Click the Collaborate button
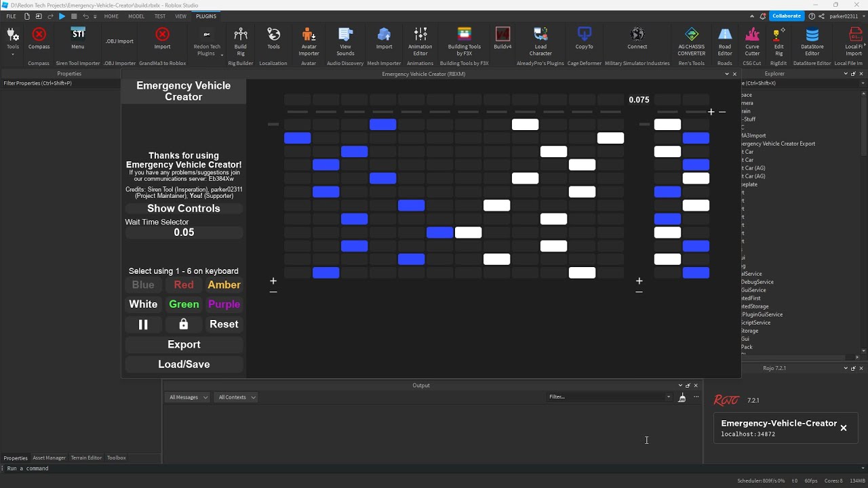The height and width of the screenshot is (488, 868). coord(787,16)
